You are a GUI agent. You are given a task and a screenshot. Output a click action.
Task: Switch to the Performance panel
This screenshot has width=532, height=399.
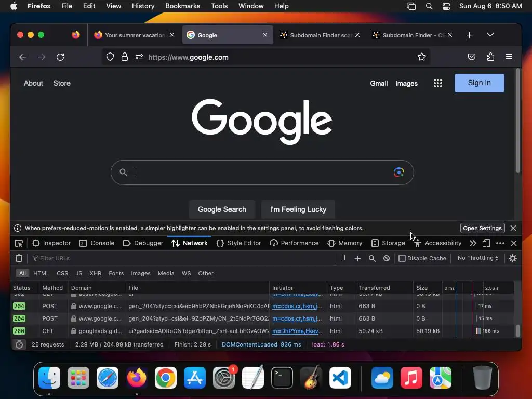tap(294, 243)
